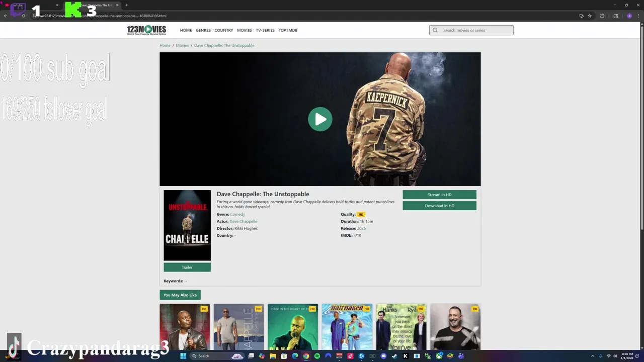This screenshot has width=644, height=362.
Task: Open the Chrome three-dot menu
Action: coord(638,16)
